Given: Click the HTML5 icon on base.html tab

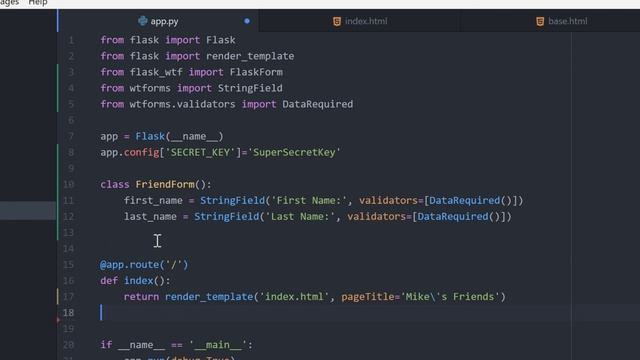Looking at the screenshot, I should pos(540,22).
